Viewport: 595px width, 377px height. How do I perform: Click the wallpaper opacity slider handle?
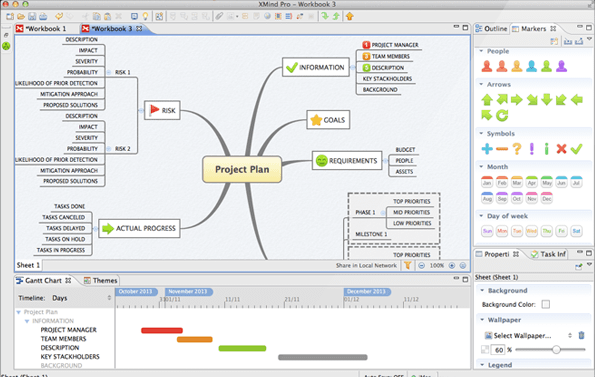(x=556, y=349)
